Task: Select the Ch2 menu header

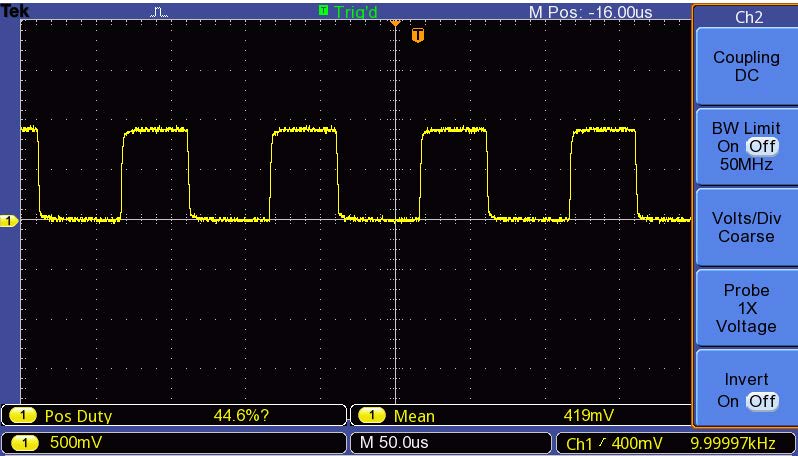Action: pos(745,16)
